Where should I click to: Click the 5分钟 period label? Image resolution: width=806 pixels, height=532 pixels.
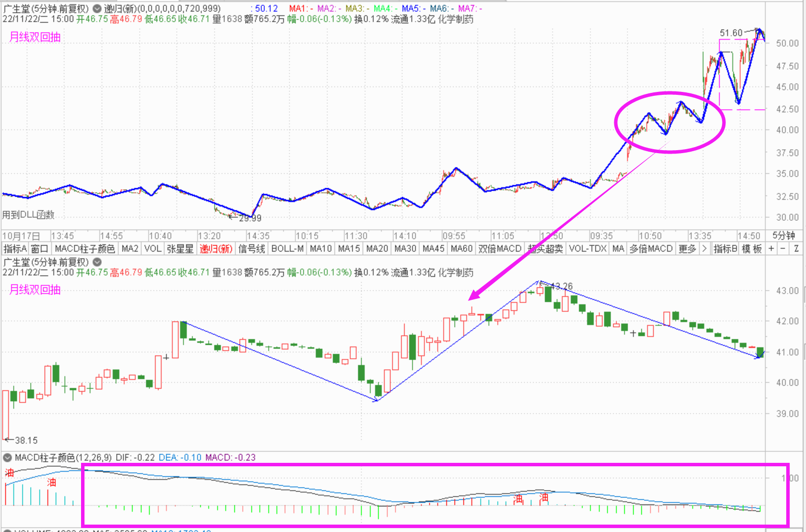click(x=784, y=236)
